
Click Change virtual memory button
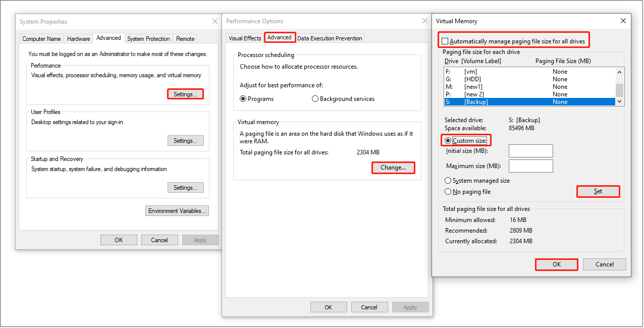tap(393, 168)
